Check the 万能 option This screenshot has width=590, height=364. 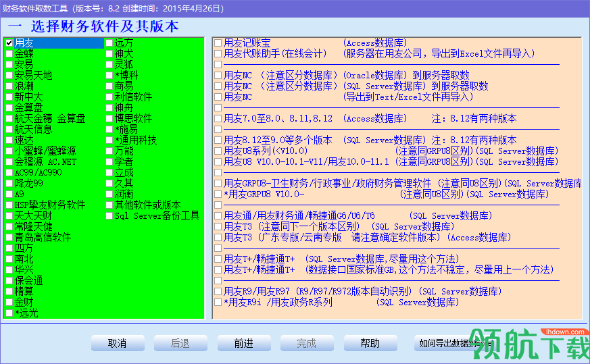point(109,151)
